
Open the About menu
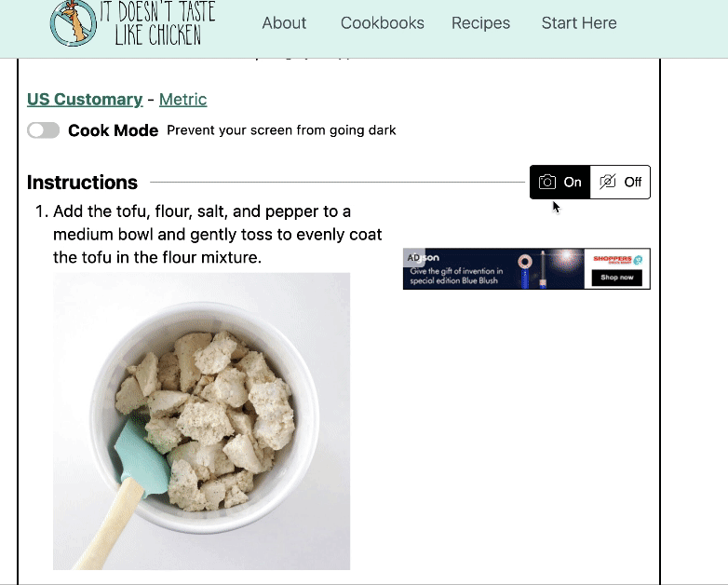point(284,22)
